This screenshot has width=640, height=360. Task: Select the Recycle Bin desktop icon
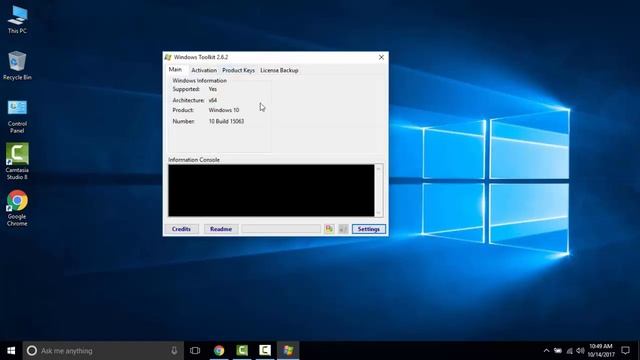point(17,65)
